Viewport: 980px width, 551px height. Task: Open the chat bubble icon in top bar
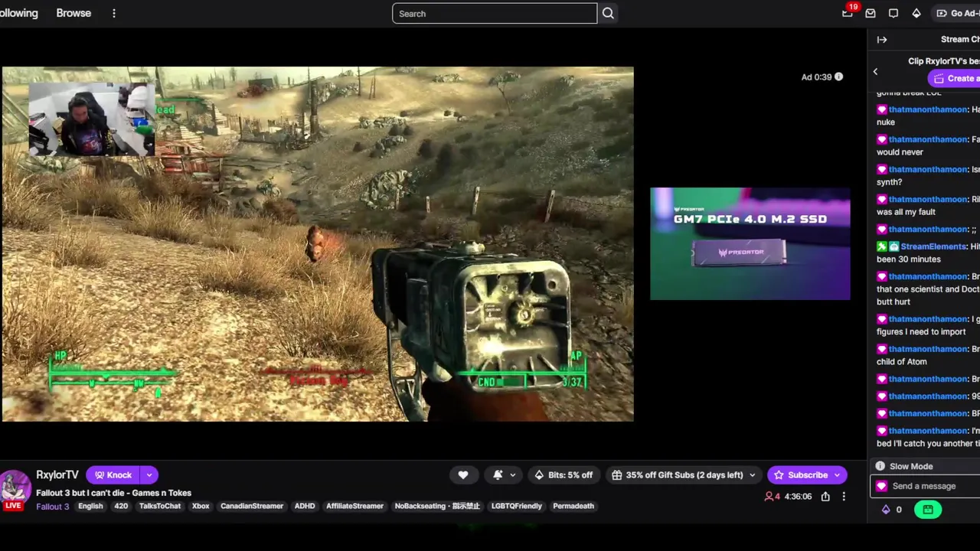pyautogui.click(x=893, y=13)
